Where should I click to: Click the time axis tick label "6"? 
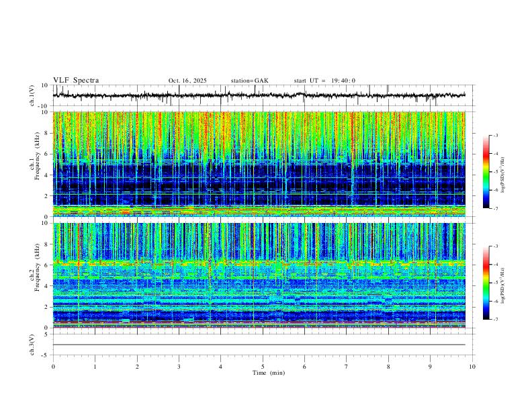(x=304, y=367)
